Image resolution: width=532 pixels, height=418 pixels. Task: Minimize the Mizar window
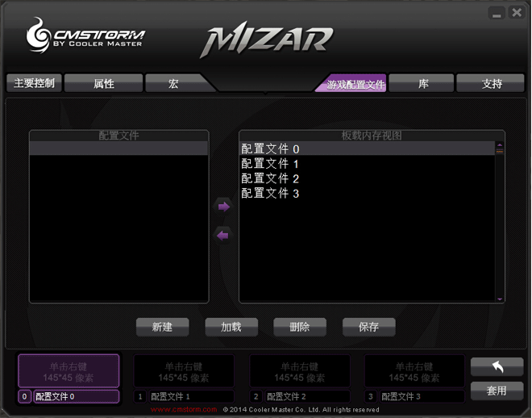click(497, 13)
